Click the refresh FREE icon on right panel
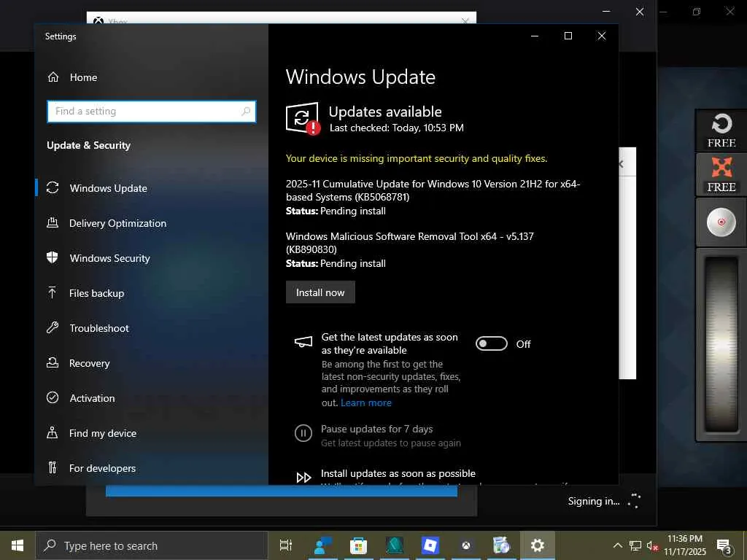747x560 pixels. pos(721,131)
